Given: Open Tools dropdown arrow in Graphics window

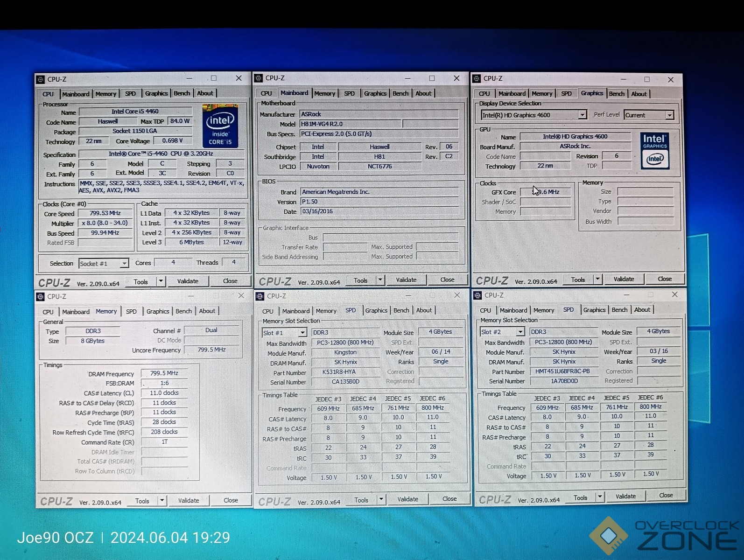Looking at the screenshot, I should point(598,279).
